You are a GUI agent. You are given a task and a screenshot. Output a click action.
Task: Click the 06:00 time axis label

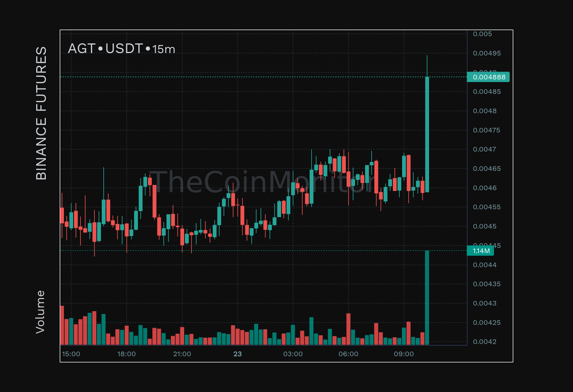pyautogui.click(x=348, y=354)
